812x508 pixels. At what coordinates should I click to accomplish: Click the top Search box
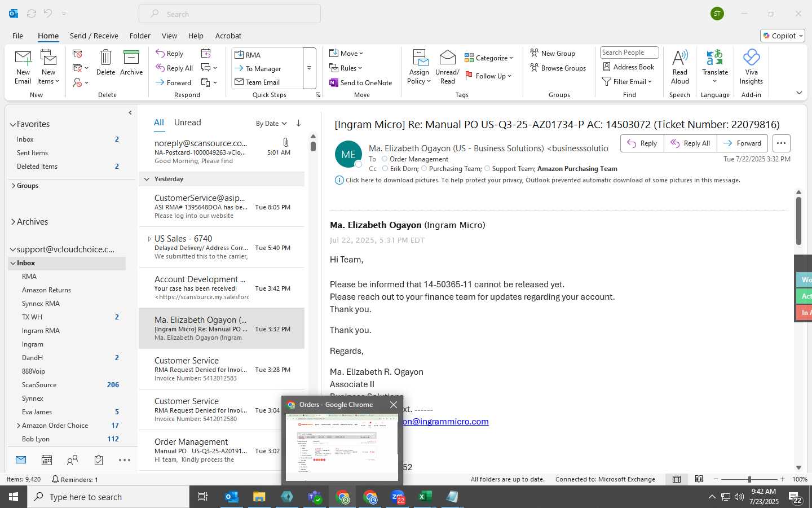click(x=230, y=14)
